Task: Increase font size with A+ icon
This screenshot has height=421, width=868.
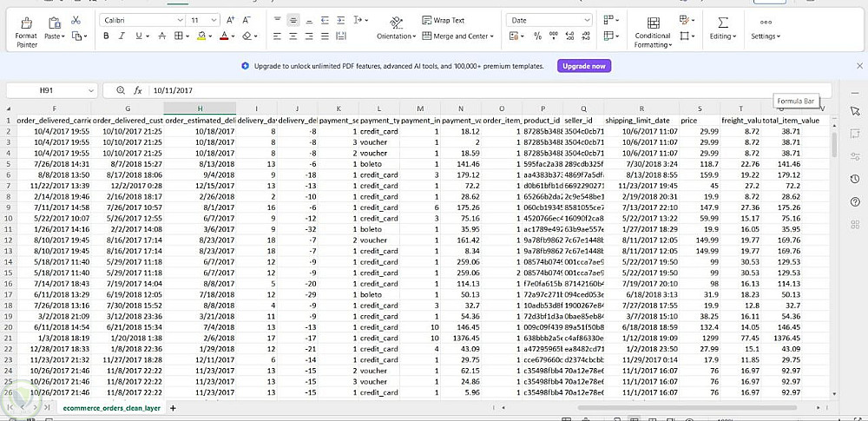Action: pyautogui.click(x=231, y=20)
